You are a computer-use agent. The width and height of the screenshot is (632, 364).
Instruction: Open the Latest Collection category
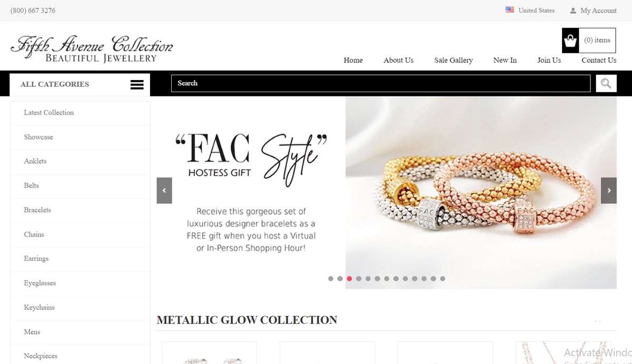pos(49,113)
